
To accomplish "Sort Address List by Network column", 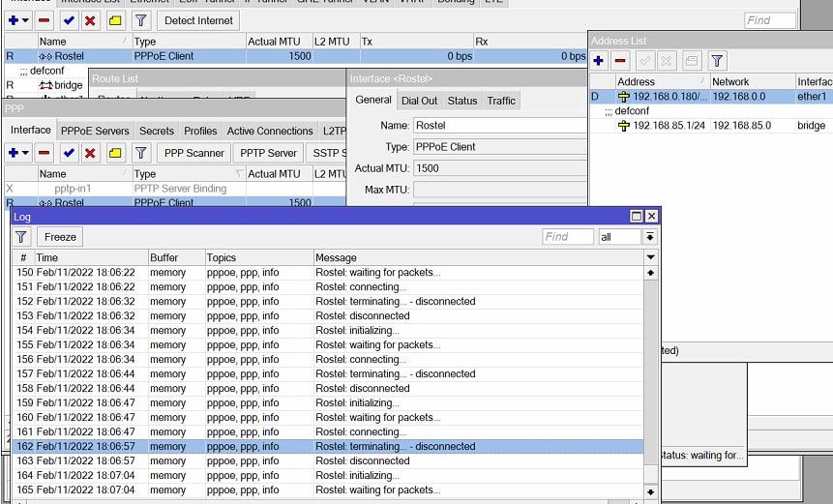I will pos(753,82).
